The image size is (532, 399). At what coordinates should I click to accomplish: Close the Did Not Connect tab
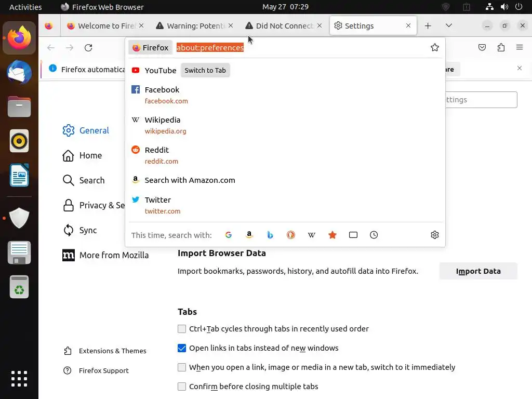click(320, 25)
